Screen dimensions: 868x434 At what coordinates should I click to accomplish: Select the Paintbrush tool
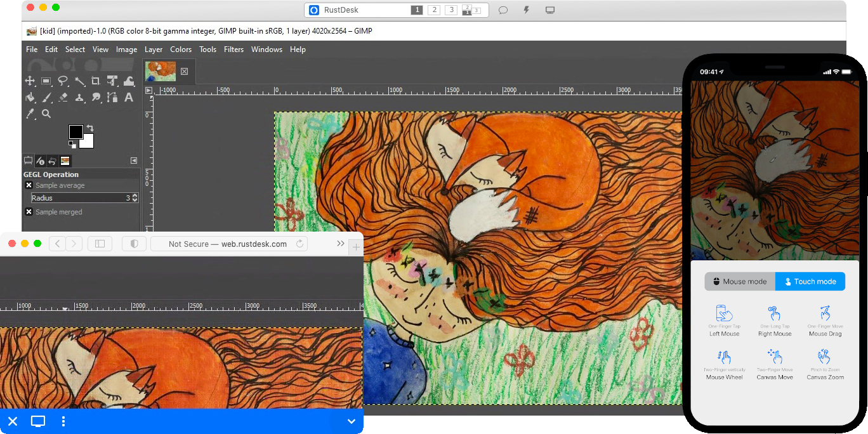pos(46,97)
